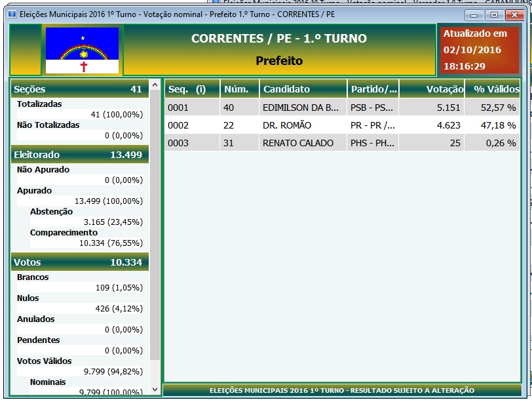532x402 pixels.
Task: Click the Não Apurado label
Action: pyautogui.click(x=43, y=169)
